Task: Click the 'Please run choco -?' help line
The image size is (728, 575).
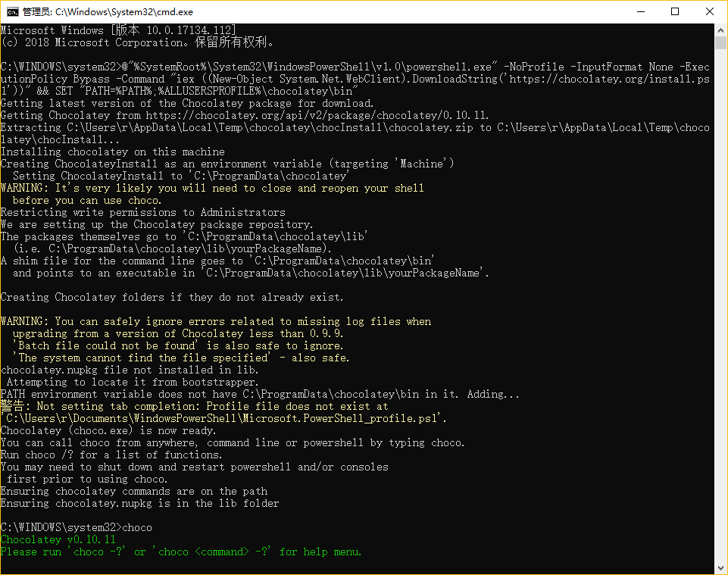Action: 181,552
